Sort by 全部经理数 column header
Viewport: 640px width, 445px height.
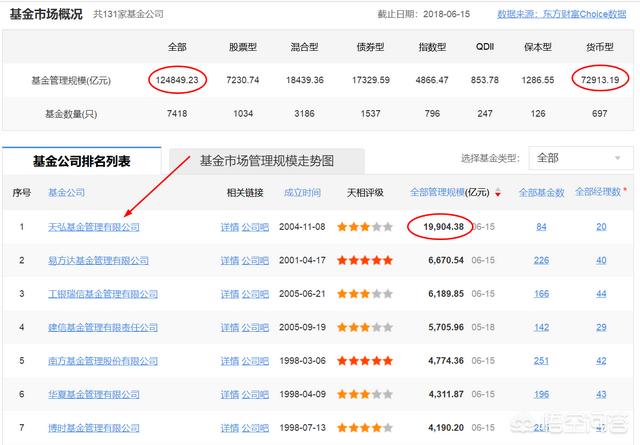click(x=598, y=192)
